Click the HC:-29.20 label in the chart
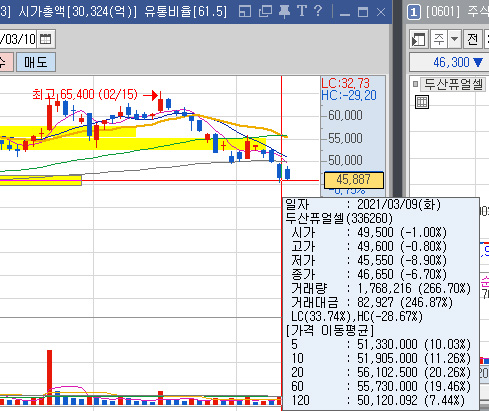 click(x=349, y=96)
